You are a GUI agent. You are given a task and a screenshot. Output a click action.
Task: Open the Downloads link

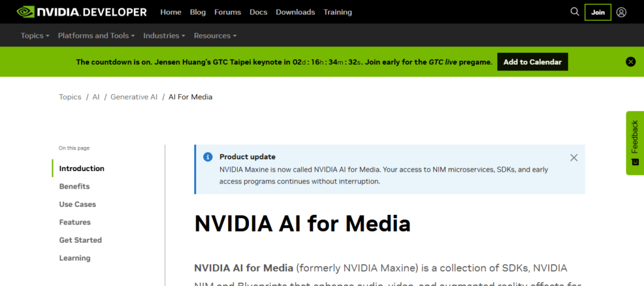[296, 13]
